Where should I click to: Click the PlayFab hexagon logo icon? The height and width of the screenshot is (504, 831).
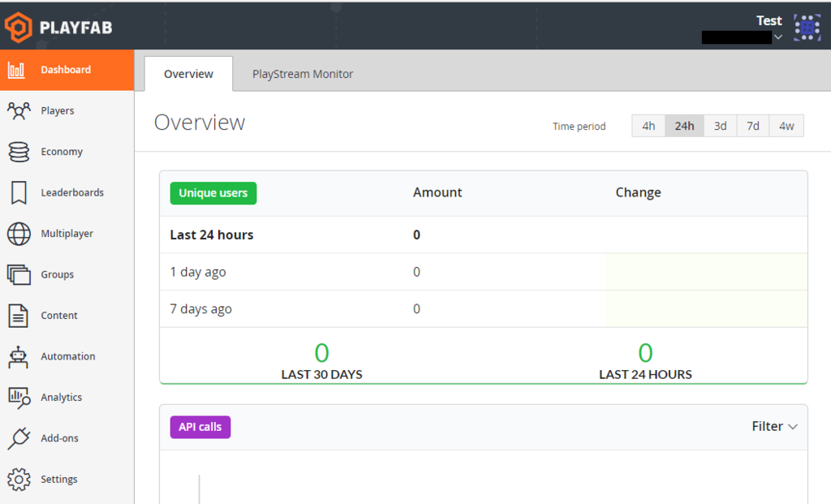click(x=19, y=27)
